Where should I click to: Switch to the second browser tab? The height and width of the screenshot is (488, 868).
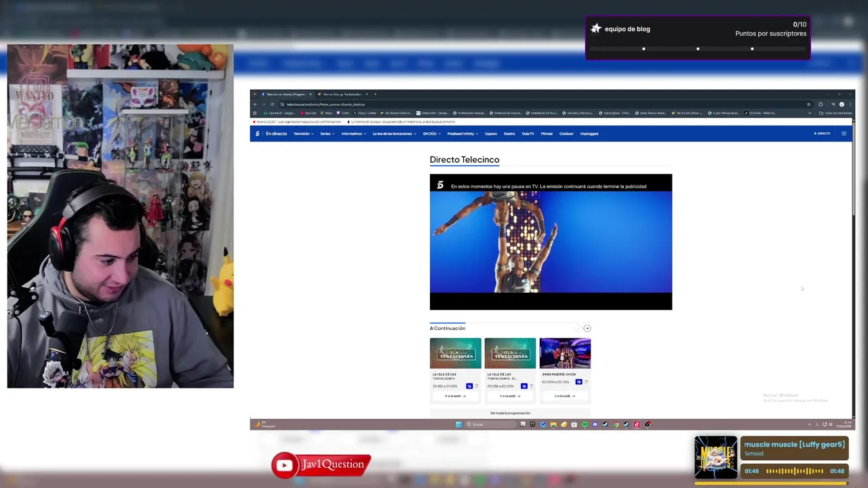coord(342,94)
